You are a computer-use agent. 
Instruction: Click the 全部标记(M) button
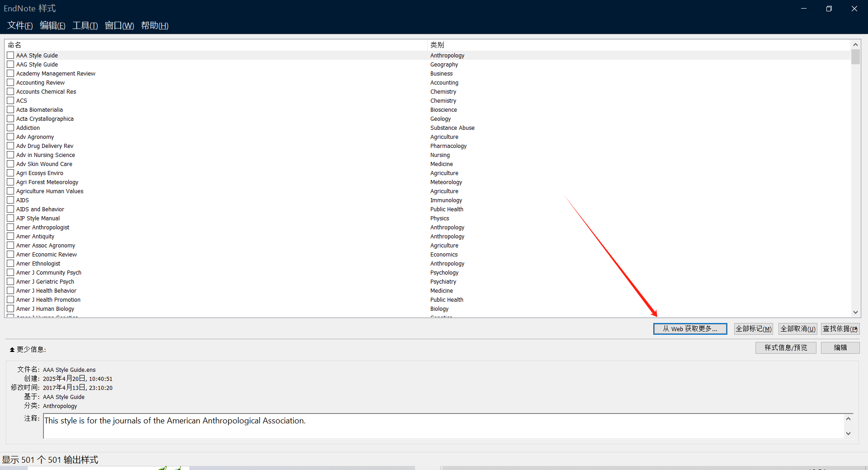point(754,329)
